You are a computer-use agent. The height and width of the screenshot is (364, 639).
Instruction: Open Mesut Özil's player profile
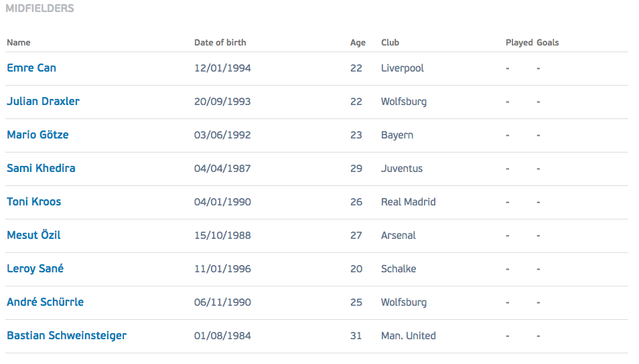pyautogui.click(x=33, y=235)
